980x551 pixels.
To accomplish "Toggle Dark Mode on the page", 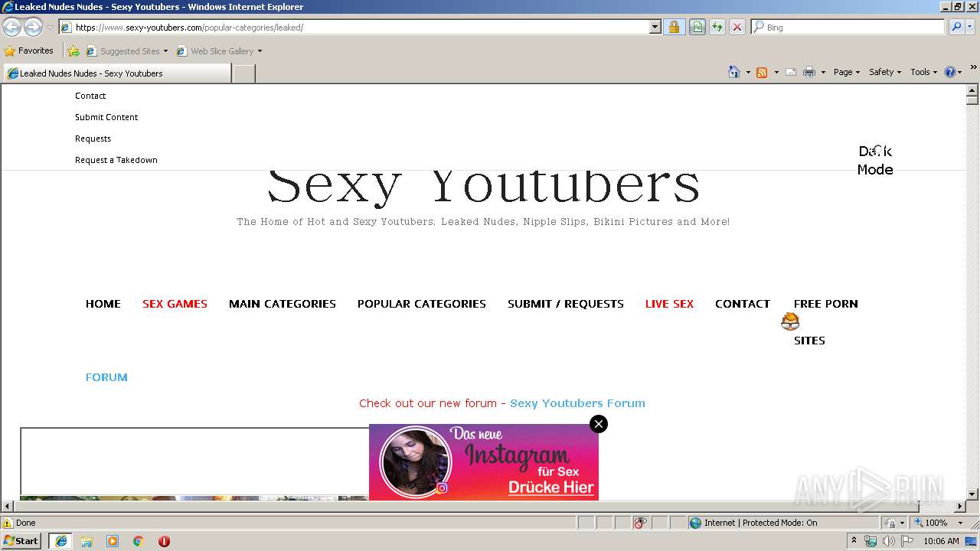I will pos(875,161).
